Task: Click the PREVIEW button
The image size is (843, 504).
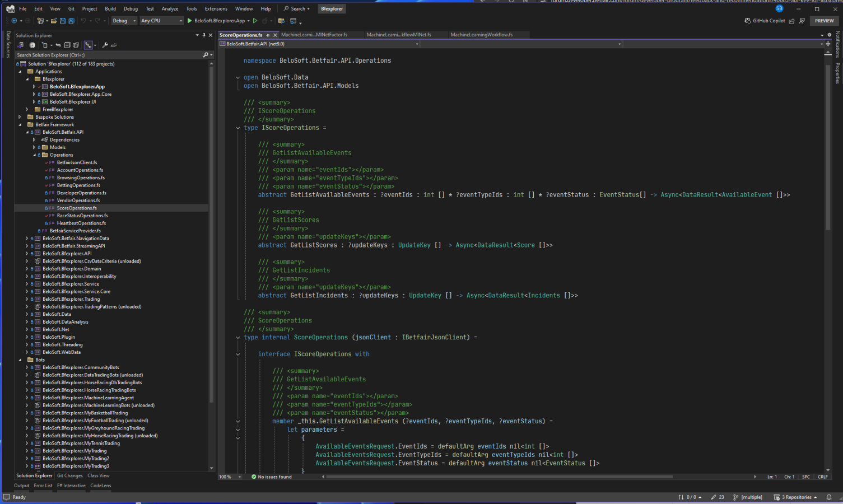Action: pos(824,21)
